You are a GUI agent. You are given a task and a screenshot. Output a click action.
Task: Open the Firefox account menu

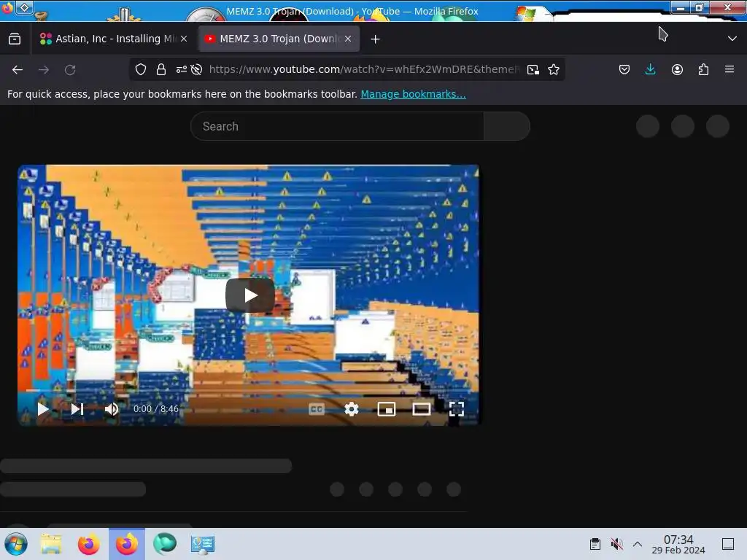tap(677, 69)
